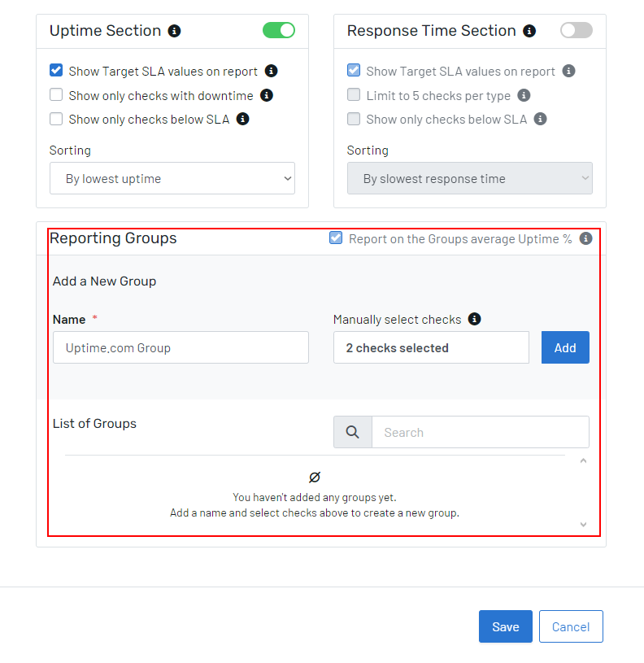Click the down chevron in the groups list
Screen dimensions: 644x663
tap(583, 524)
